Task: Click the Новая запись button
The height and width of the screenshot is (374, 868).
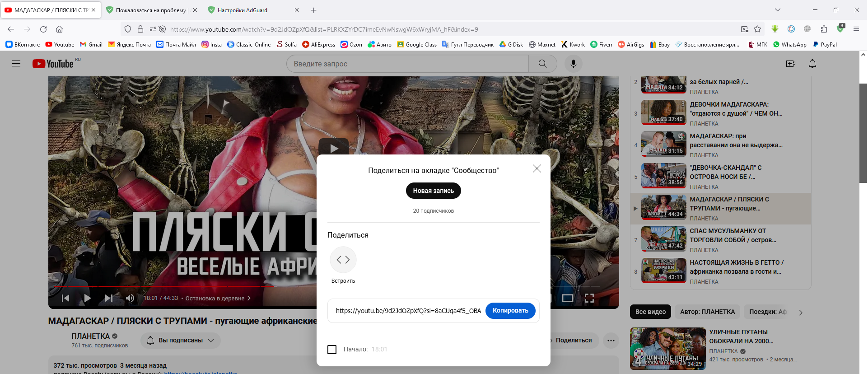Action: pos(433,191)
